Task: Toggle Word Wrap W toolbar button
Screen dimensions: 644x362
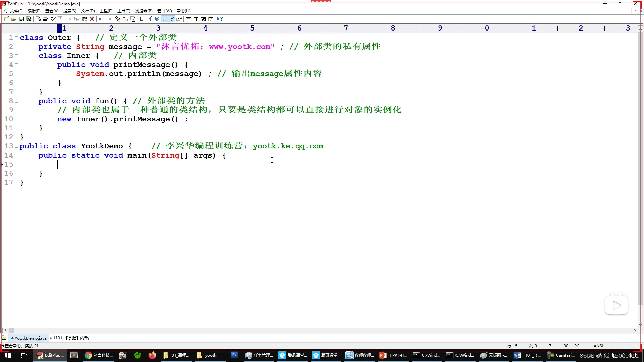Action: point(157,19)
